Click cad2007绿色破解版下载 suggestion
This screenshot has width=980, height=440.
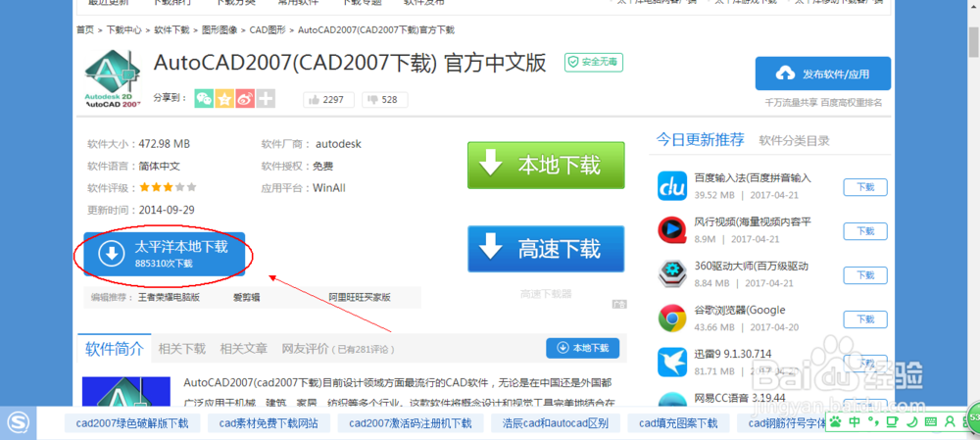coord(132,423)
